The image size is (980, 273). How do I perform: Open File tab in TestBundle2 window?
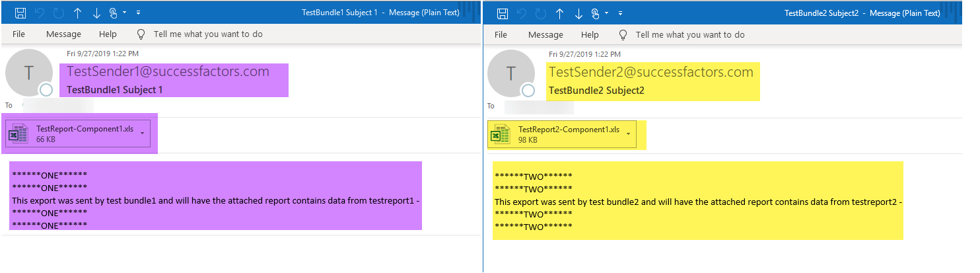pos(501,34)
